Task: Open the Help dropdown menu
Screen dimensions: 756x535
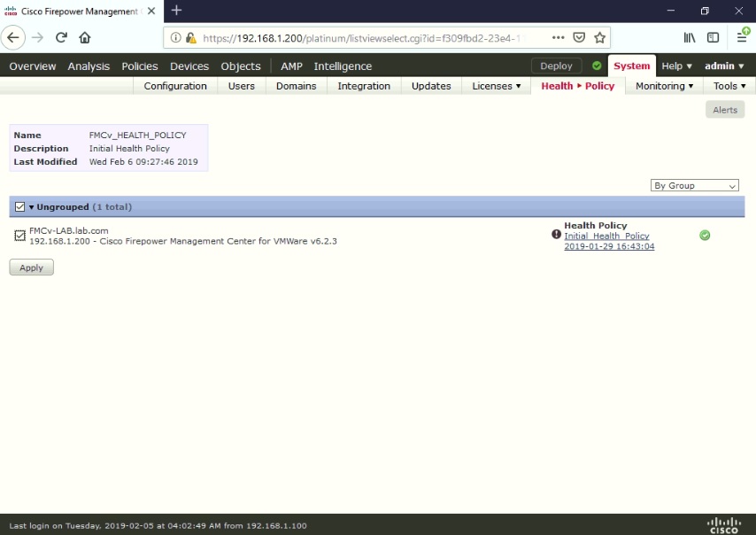Action: tap(676, 66)
